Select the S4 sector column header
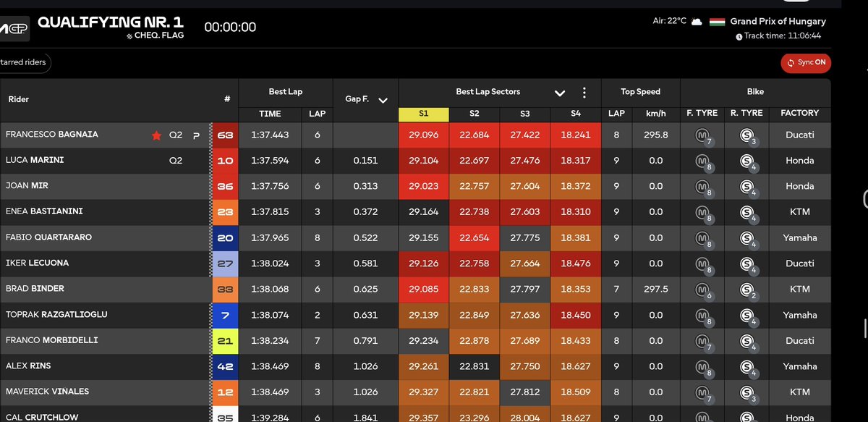Viewport: 868px width, 422px height. click(x=575, y=114)
